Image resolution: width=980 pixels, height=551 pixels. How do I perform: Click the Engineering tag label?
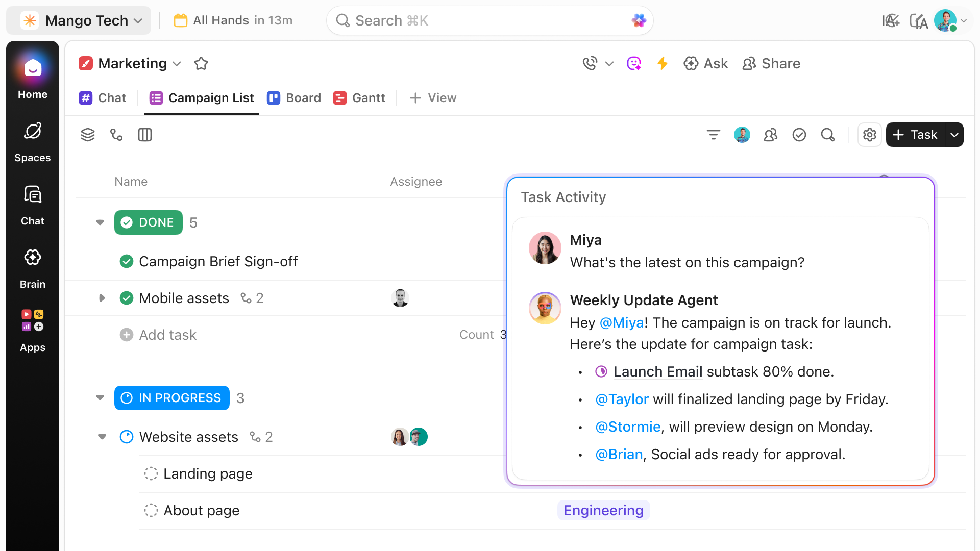coord(603,510)
